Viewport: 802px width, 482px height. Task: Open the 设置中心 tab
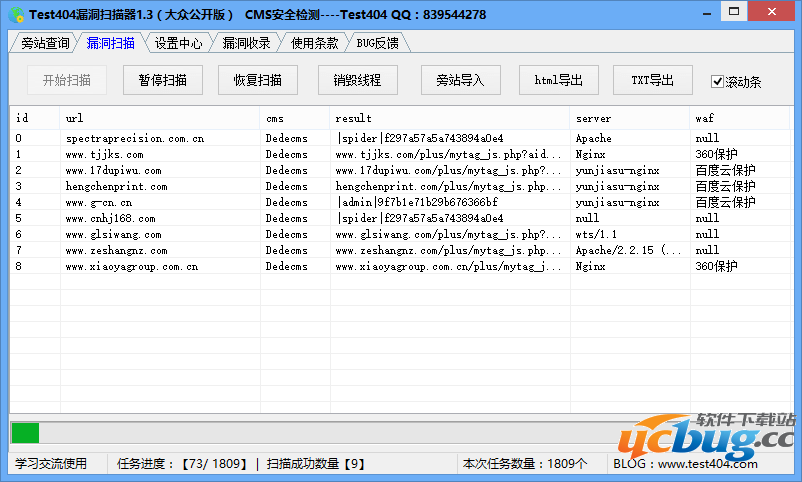click(178, 43)
